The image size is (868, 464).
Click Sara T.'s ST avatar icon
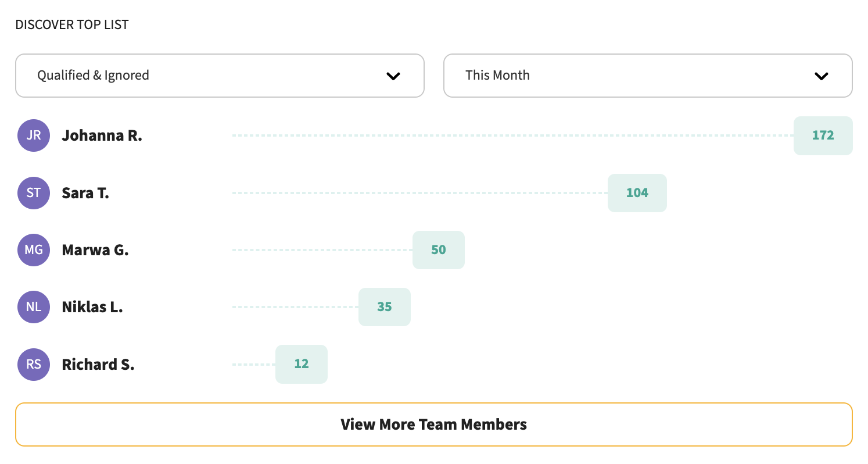[x=34, y=192]
